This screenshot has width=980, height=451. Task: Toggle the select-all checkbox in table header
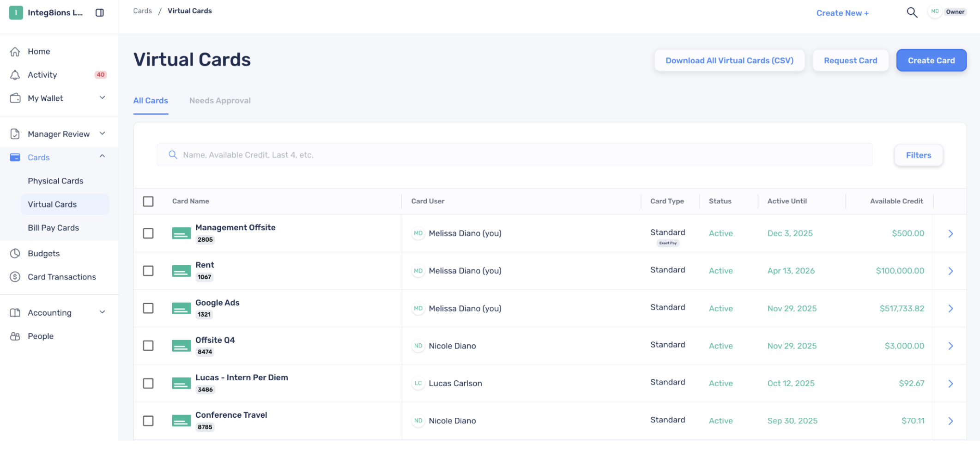pyautogui.click(x=148, y=201)
